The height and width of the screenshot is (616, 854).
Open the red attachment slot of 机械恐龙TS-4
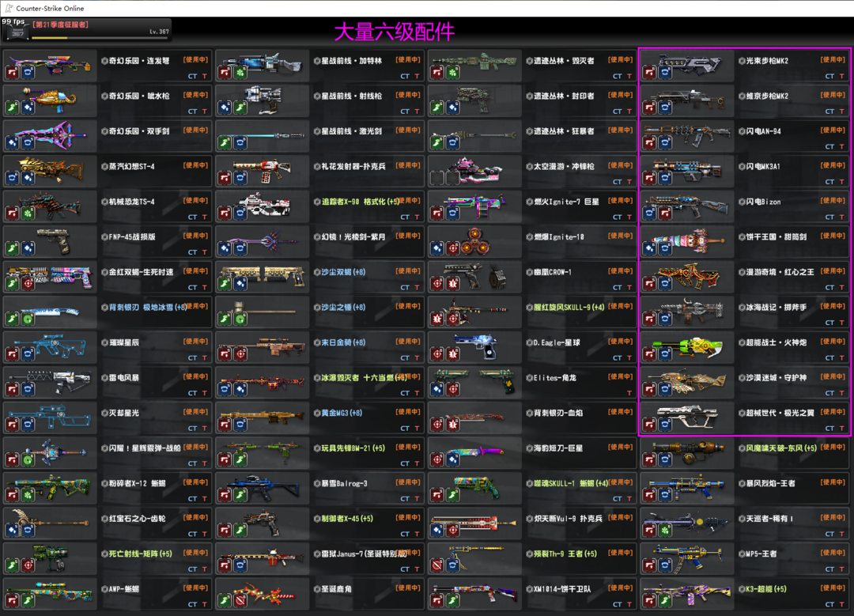pos(12,213)
